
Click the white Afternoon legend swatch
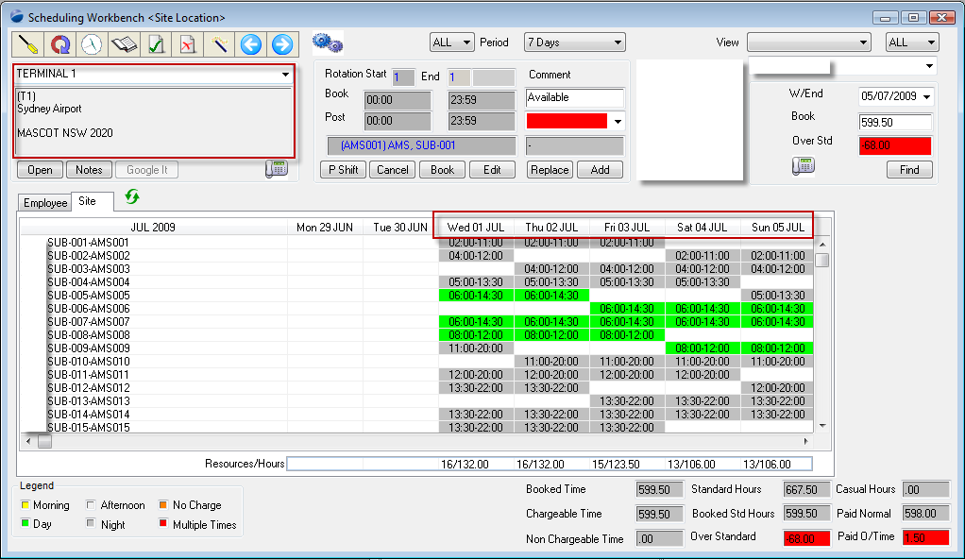tap(91, 504)
